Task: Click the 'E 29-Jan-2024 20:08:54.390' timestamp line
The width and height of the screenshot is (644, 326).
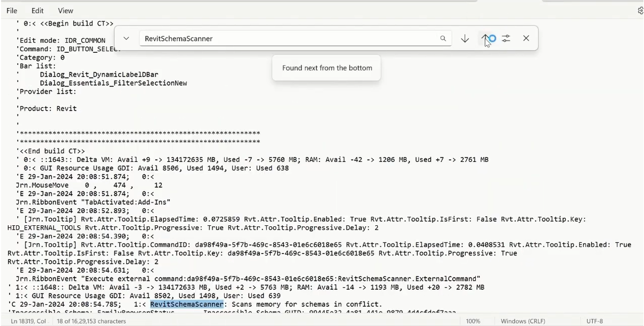Action: click(x=85, y=236)
